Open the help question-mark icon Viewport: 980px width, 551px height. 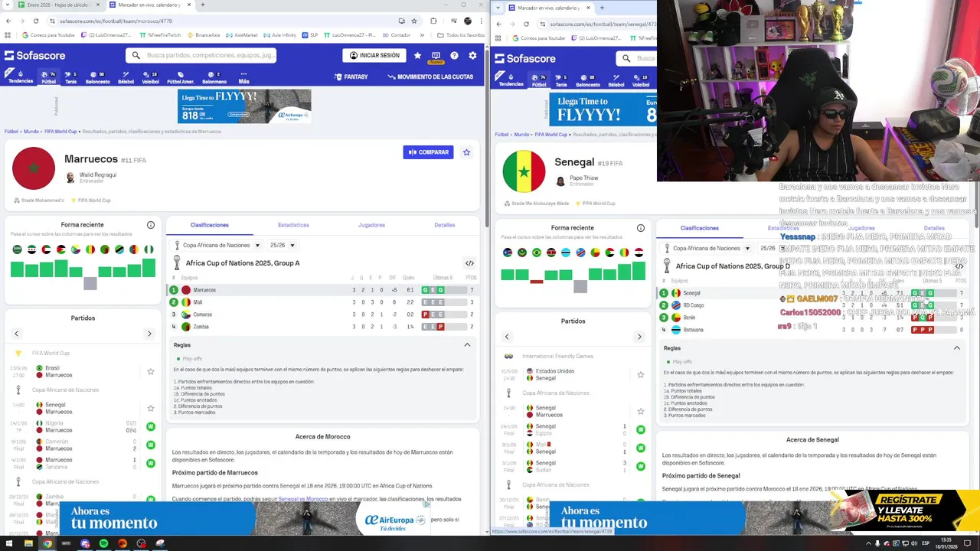pyautogui.click(x=454, y=56)
